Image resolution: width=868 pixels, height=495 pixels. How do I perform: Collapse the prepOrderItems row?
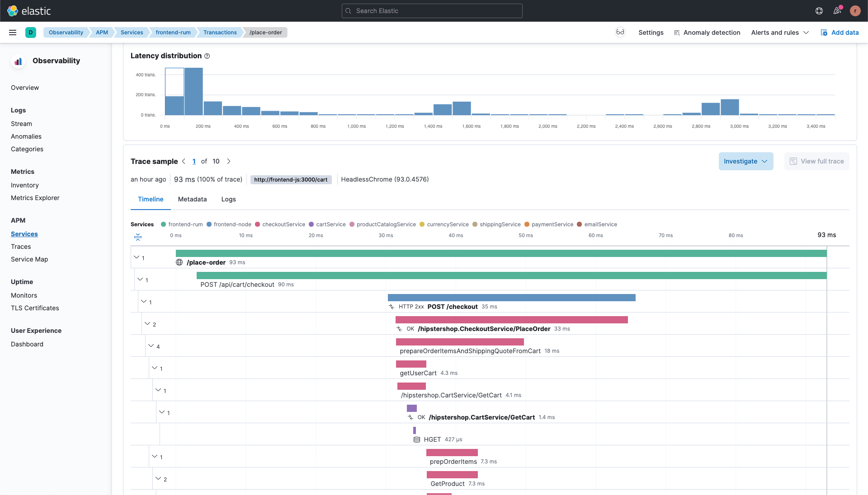click(155, 456)
